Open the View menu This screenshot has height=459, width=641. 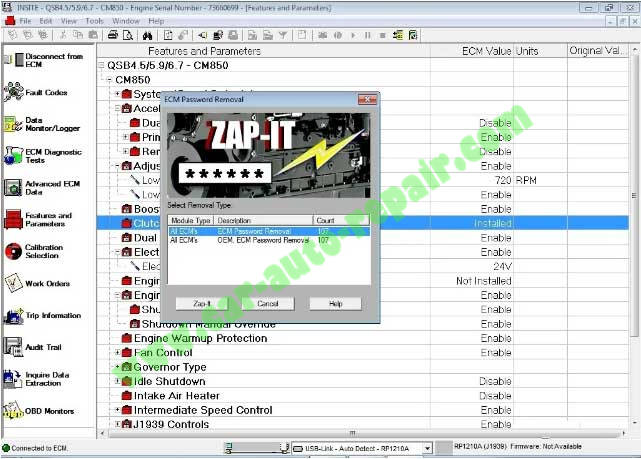click(69, 21)
